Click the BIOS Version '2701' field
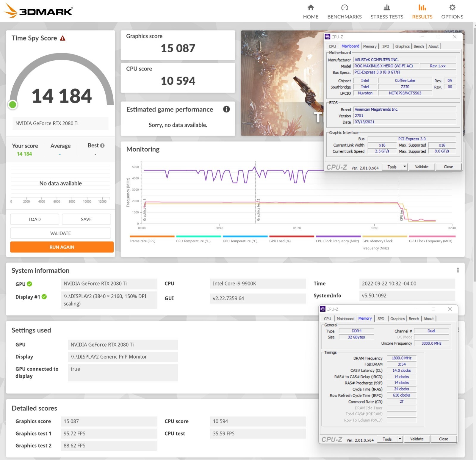This screenshot has width=476, height=460. coord(405,116)
